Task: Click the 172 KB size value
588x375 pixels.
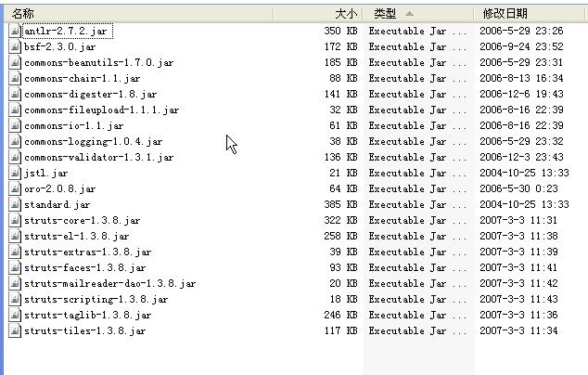Action: [340, 46]
